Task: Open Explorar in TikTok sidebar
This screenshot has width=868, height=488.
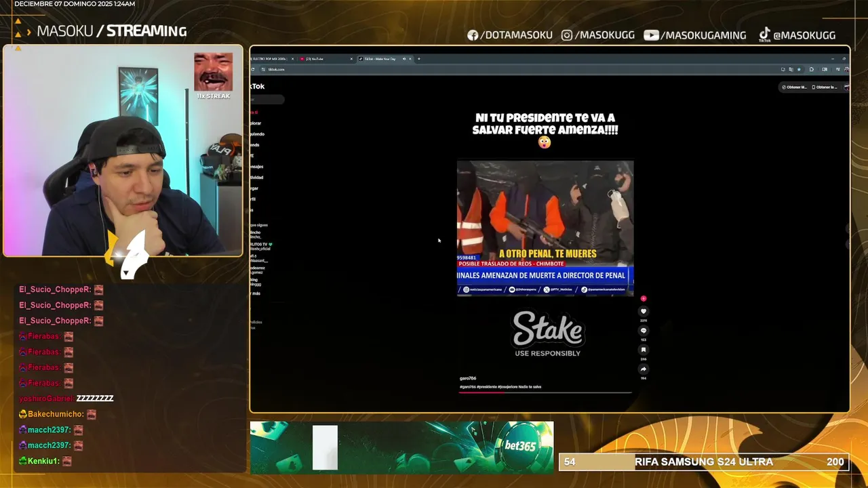Action: (x=256, y=123)
